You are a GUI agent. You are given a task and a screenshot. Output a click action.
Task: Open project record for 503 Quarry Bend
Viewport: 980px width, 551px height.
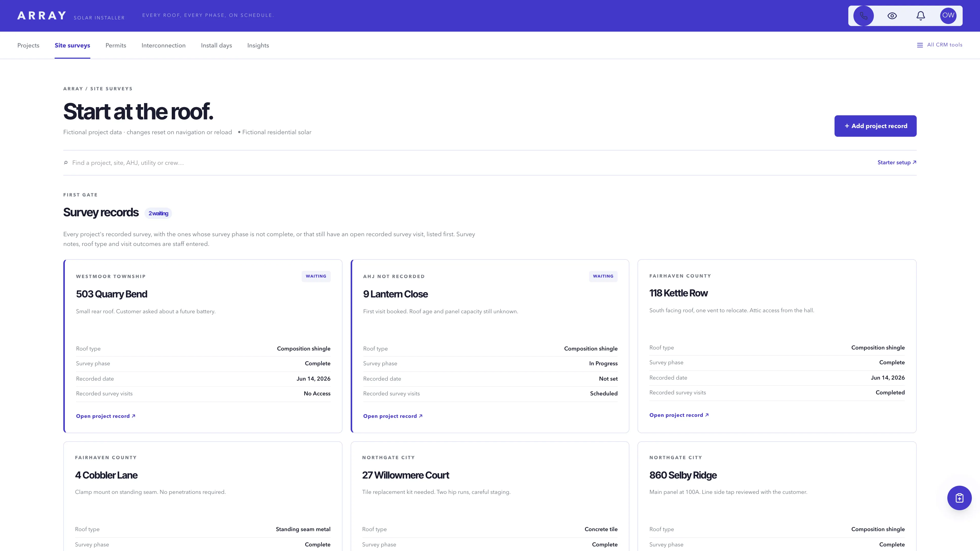105,416
